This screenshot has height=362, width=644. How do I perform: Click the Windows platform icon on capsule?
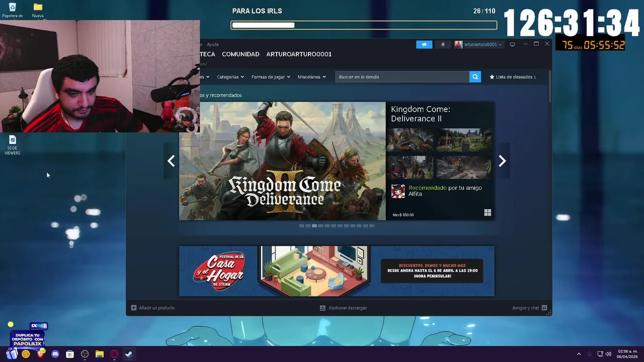pyautogui.click(x=488, y=213)
